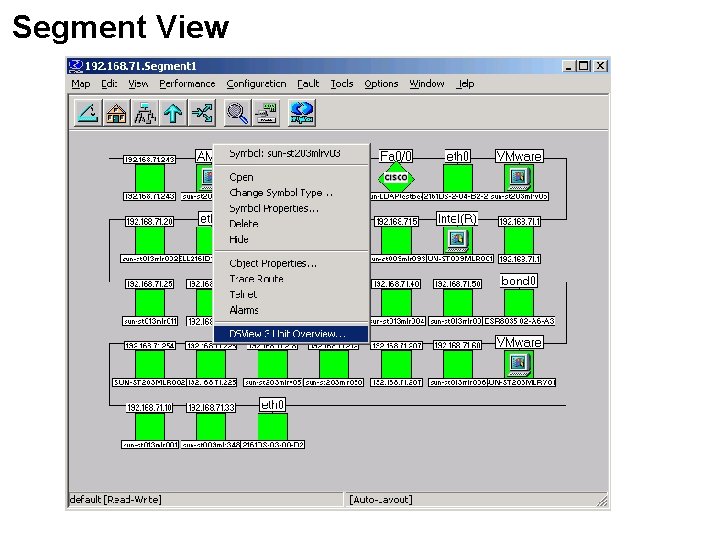
Task: Choose Delete from the context menu
Action: pyautogui.click(x=291, y=224)
